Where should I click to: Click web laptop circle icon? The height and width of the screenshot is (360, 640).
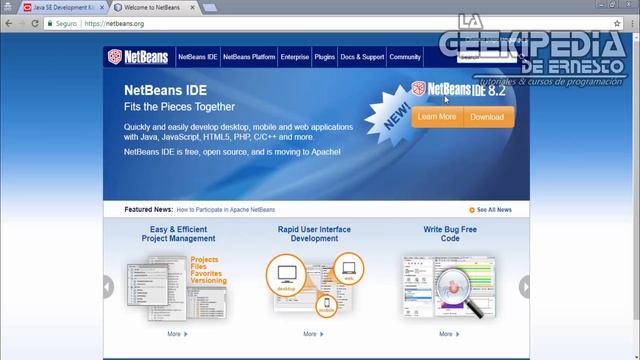click(x=349, y=268)
